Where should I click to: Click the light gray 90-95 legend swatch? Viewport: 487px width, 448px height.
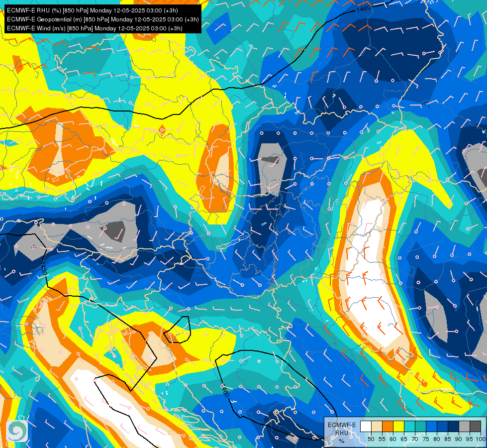pyautogui.click(x=464, y=426)
